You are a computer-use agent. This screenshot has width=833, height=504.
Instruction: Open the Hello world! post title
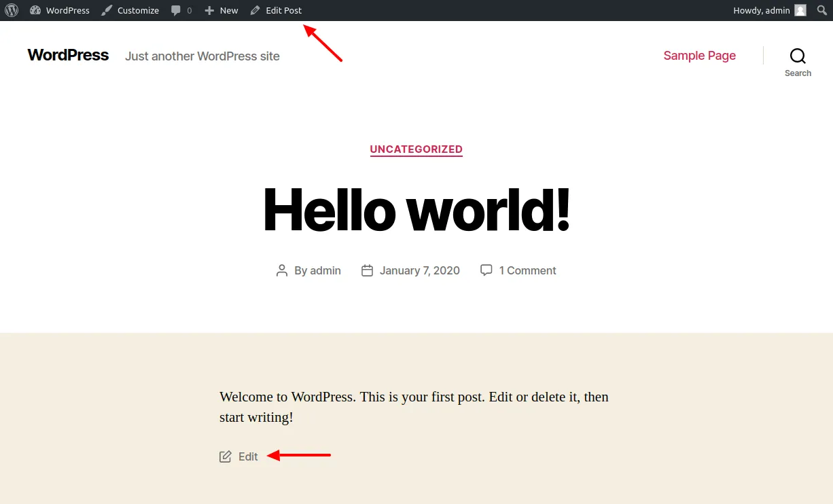click(416, 209)
